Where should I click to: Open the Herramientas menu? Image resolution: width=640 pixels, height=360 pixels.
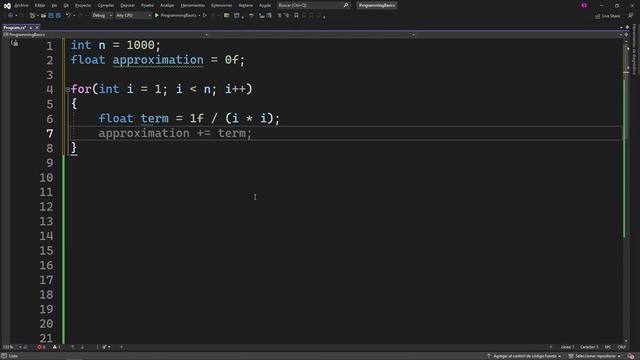point(192,5)
